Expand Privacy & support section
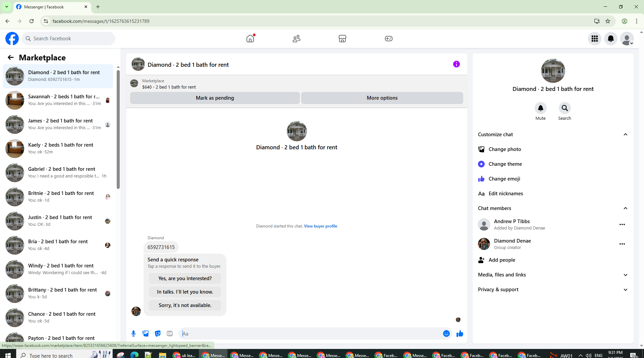 [x=553, y=290]
